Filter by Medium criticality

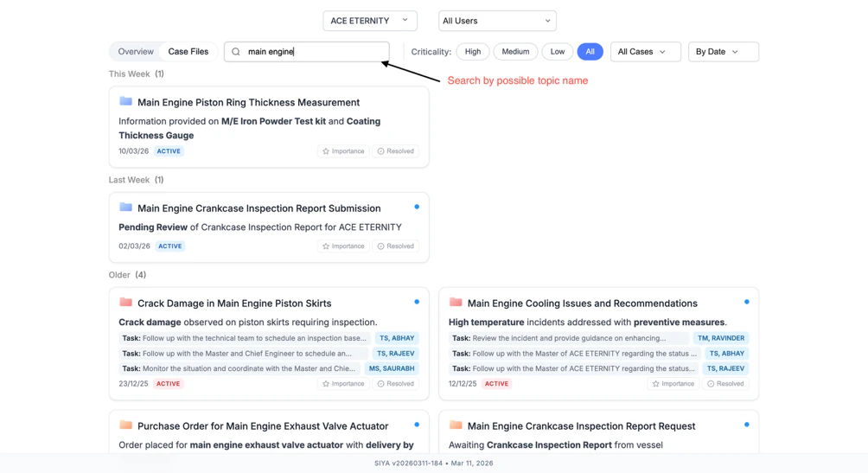[515, 52]
